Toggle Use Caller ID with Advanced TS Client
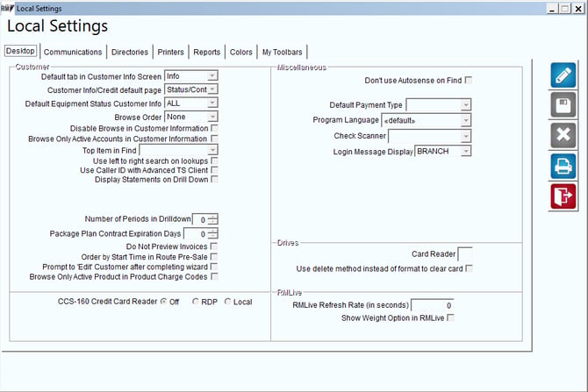588x392 pixels. [214, 170]
